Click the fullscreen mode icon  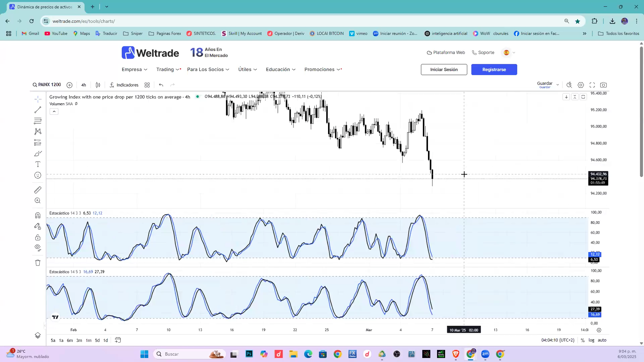(x=592, y=85)
